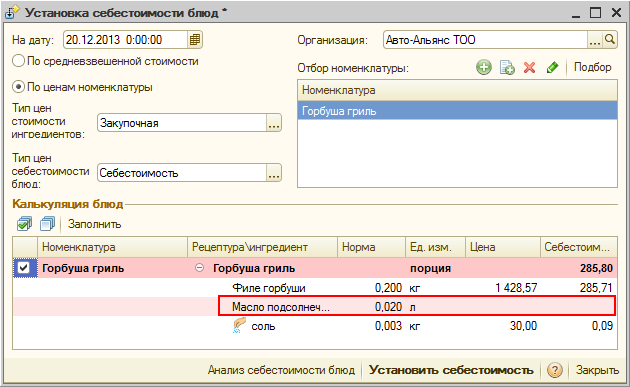The height and width of the screenshot is (387, 630).
Task: Open Анализ себестоимости блюд
Action: 281,370
